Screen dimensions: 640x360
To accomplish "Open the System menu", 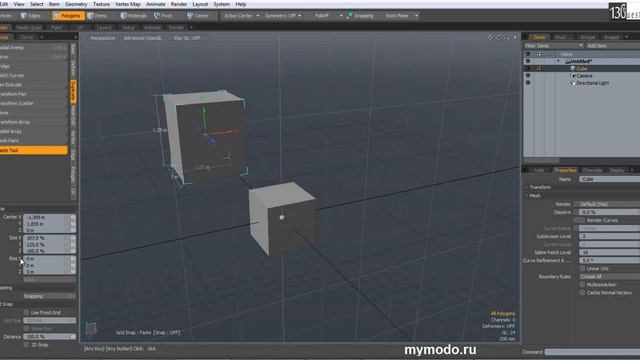I will (x=222, y=4).
